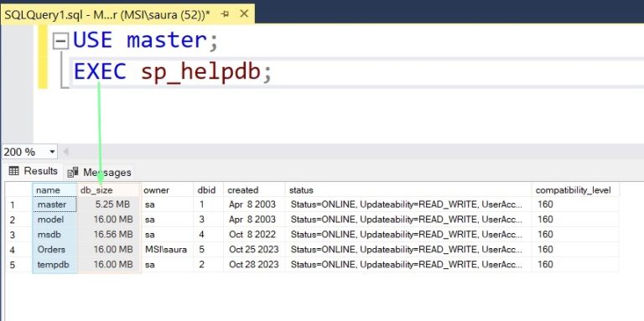Place cursor on the sp_helpdb text

[x=201, y=72]
